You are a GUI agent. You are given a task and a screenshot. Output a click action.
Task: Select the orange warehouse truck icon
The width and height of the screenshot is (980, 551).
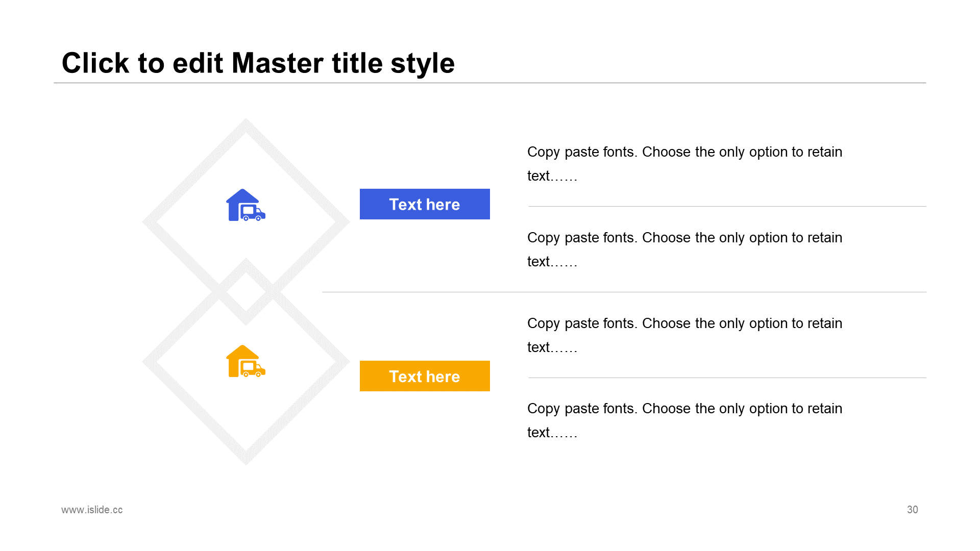tap(246, 361)
